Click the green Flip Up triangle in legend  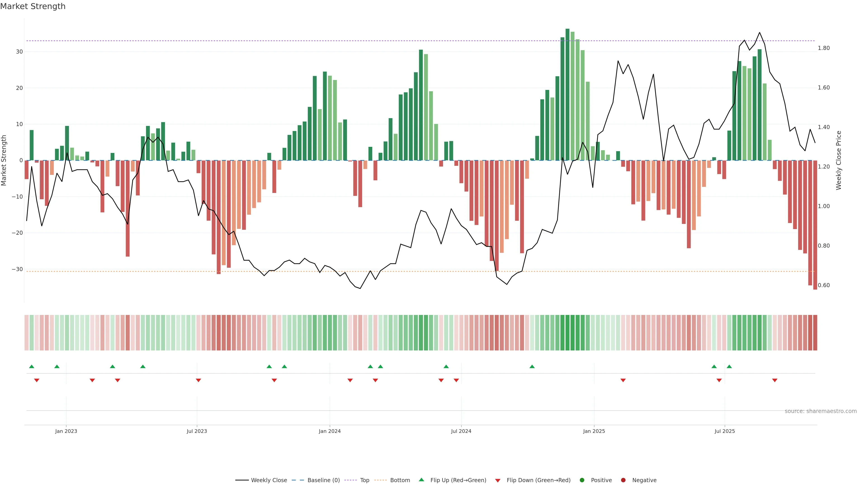coord(421,480)
